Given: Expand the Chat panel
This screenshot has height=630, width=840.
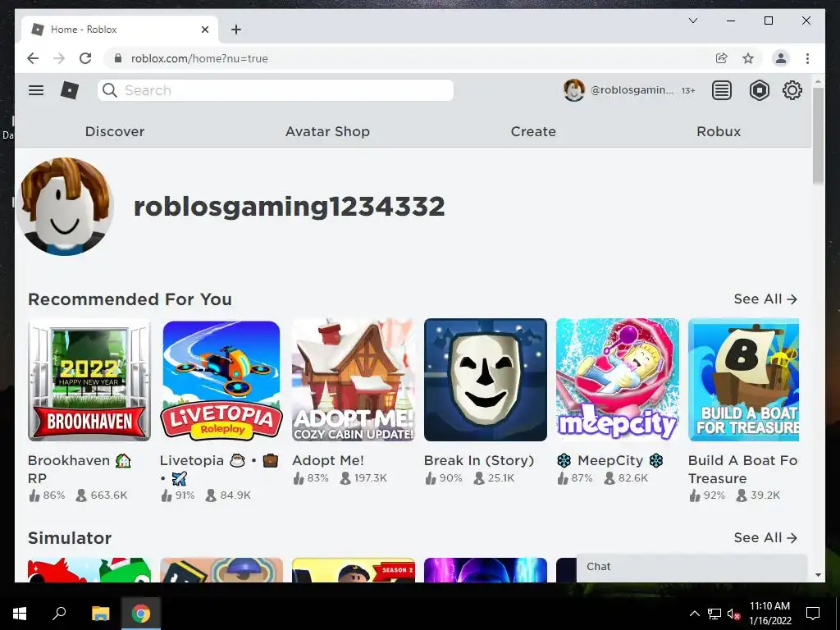Looking at the screenshot, I should [692, 568].
